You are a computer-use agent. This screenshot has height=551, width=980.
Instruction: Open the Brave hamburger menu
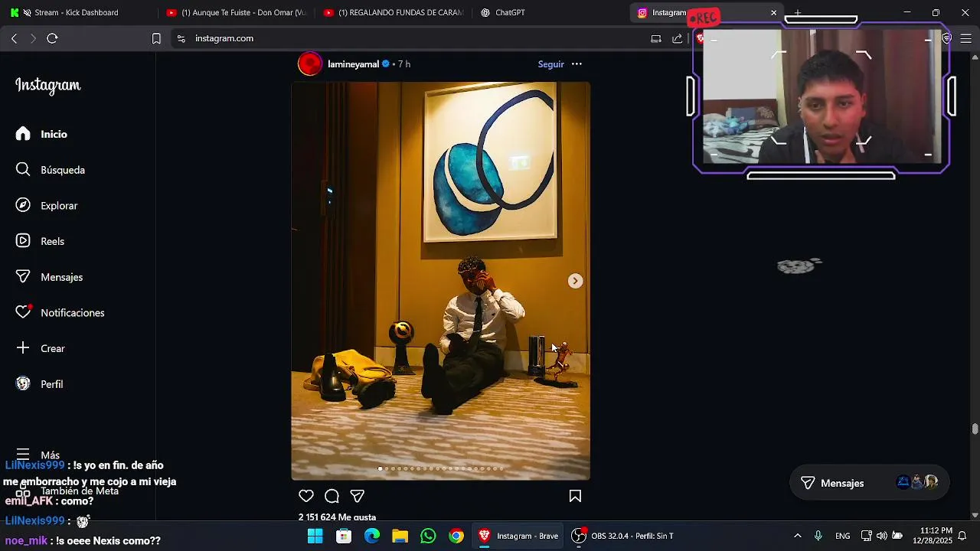(966, 38)
